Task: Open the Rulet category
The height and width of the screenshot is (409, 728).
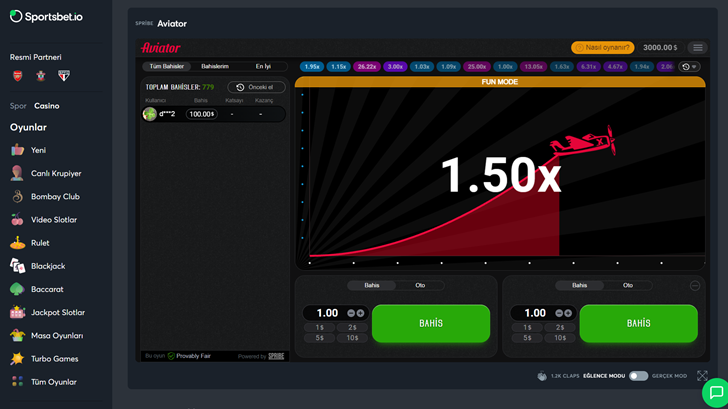Action: tap(30, 243)
